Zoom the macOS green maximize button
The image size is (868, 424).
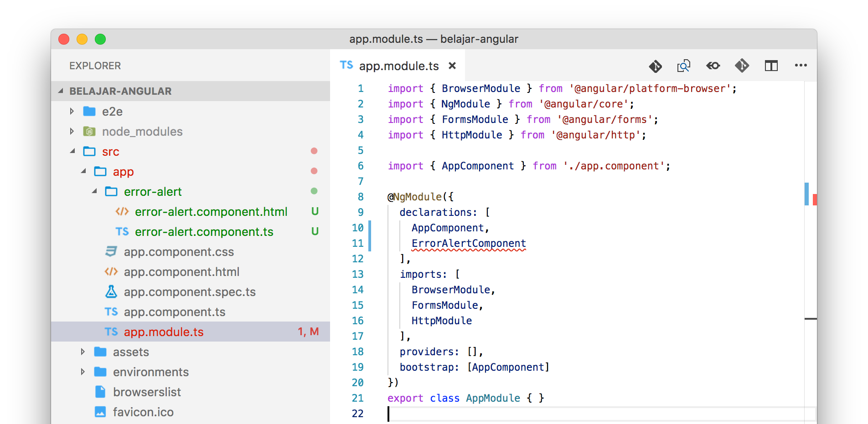100,39
